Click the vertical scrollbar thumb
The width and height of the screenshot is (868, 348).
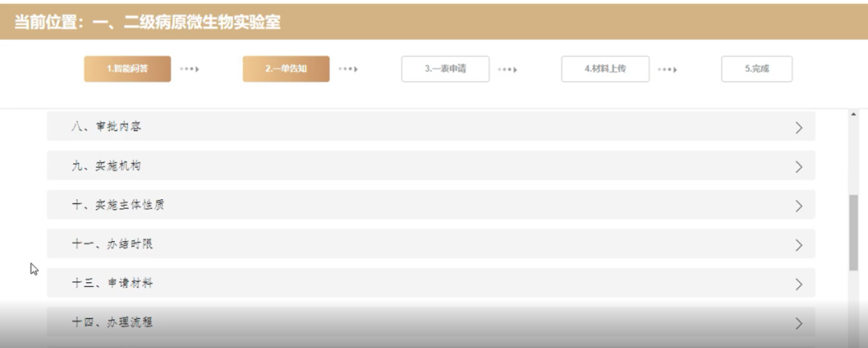tap(853, 231)
